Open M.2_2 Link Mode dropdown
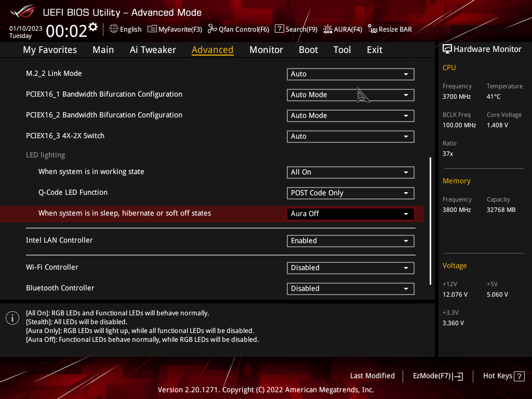The image size is (532, 399). (x=351, y=74)
